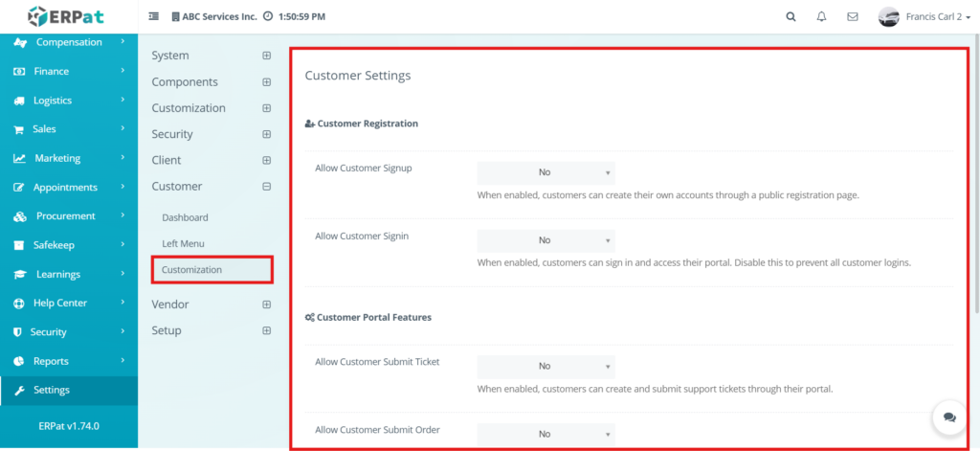Open the notifications bell icon
This screenshot has width=980, height=451.
pos(821,16)
